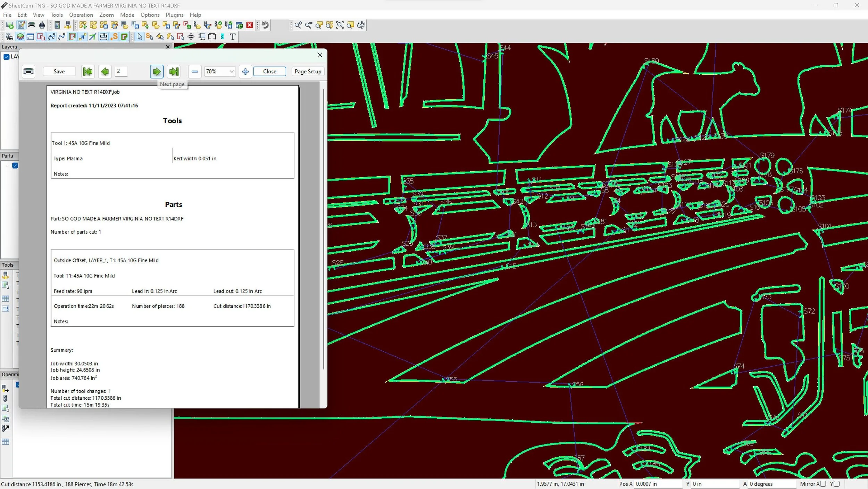Viewport: 868px width, 489px height.
Task: Go to first page of report
Action: (88, 72)
